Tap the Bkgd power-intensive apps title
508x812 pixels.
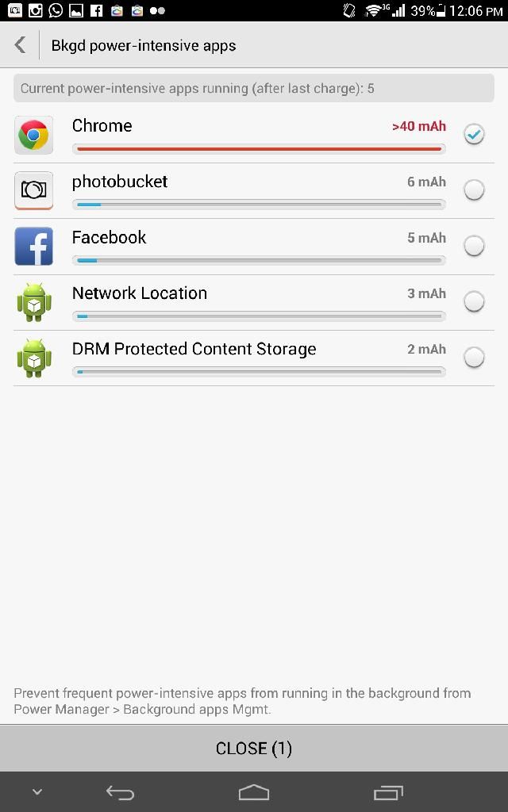144,45
